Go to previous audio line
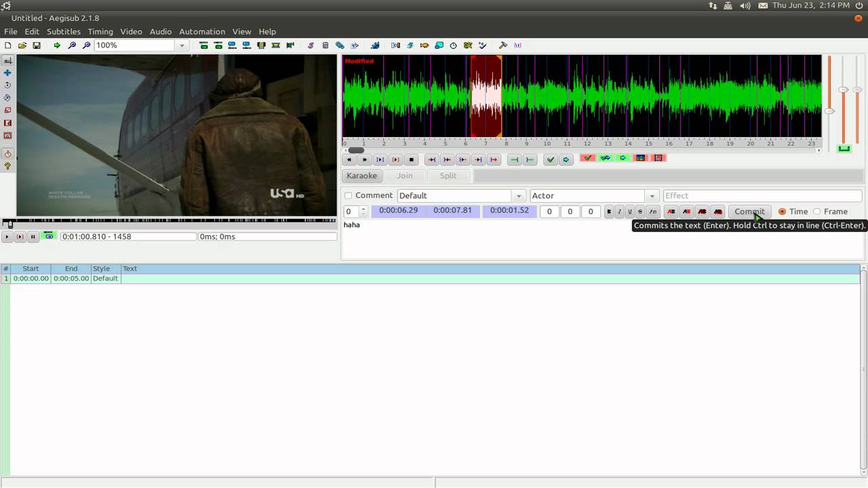 tap(349, 160)
